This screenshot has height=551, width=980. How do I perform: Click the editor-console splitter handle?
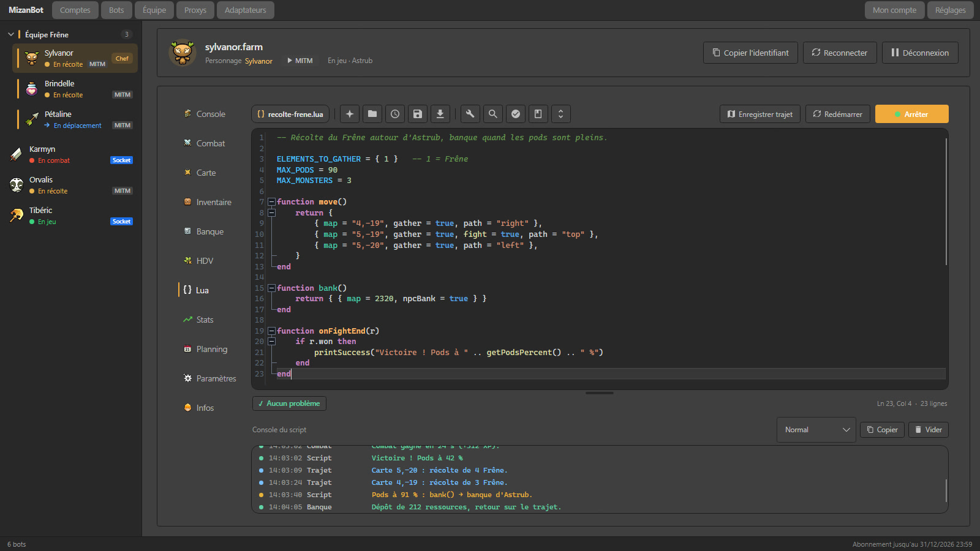pyautogui.click(x=600, y=393)
